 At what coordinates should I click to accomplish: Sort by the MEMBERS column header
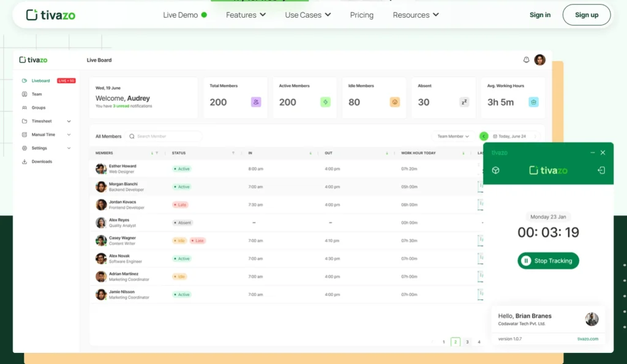click(x=152, y=154)
